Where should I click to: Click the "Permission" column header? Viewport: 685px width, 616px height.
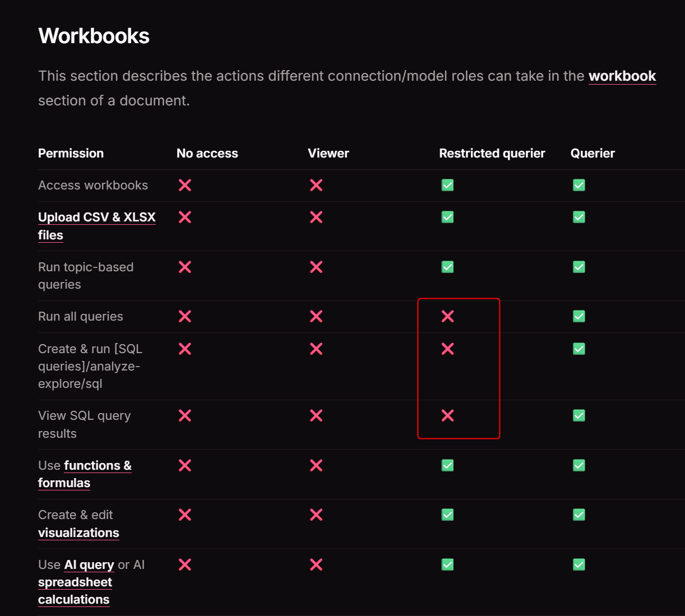coord(71,154)
